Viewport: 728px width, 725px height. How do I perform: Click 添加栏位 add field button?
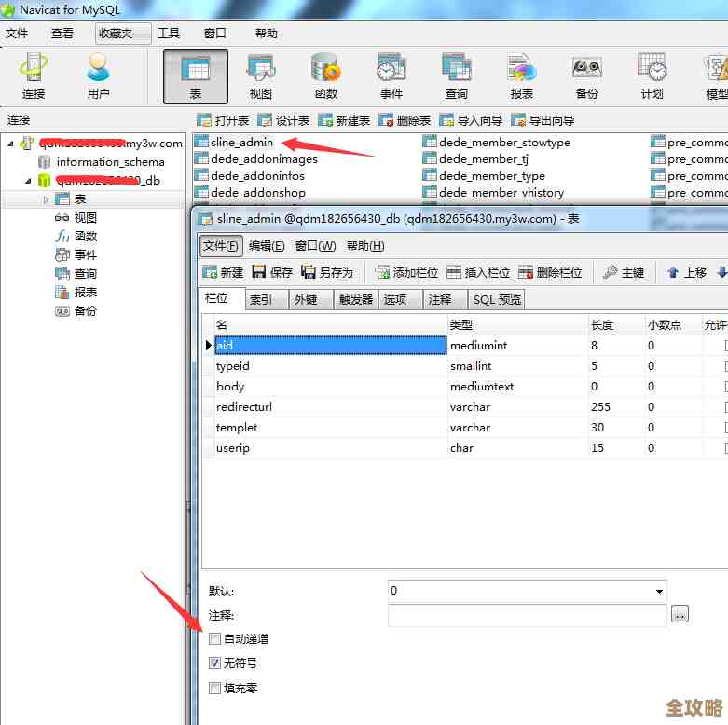pos(407,272)
